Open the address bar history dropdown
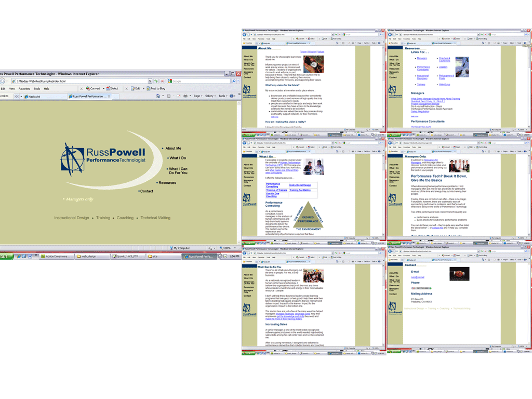Viewport: 532px width, 399px height. (150, 81)
